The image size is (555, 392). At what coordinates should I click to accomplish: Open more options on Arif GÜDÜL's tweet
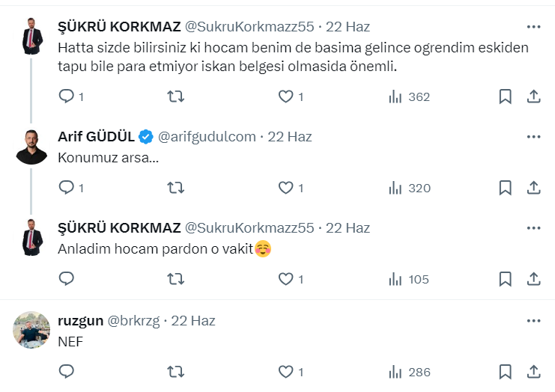[x=533, y=137]
